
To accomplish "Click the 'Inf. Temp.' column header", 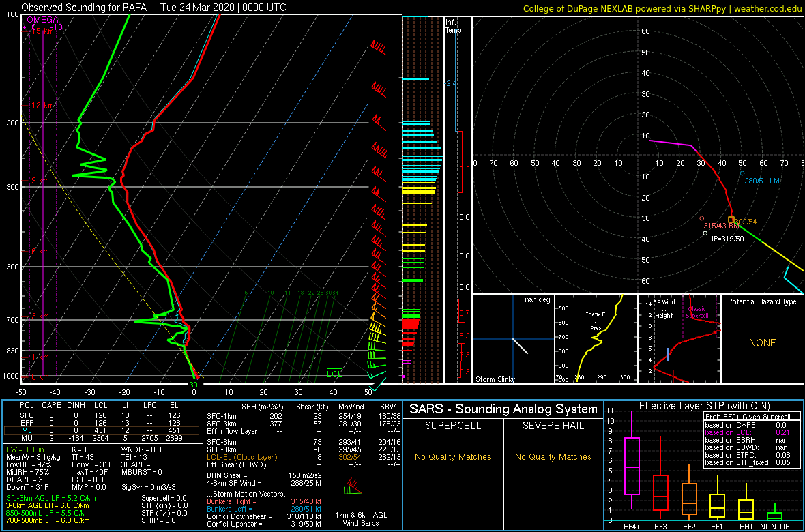I will pyautogui.click(x=455, y=26).
